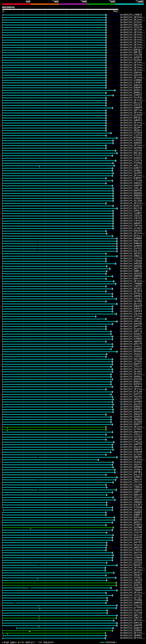Select label UniRef100_B4JS38
Image resolution: width=146 pixels, height=644 pixels.
tap(131, 208)
